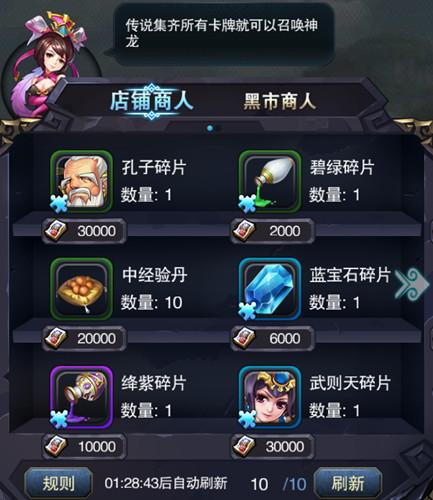Buy 武则天碎片 for 30000 price tag
Screen dimensions: 433x500
click(272, 446)
